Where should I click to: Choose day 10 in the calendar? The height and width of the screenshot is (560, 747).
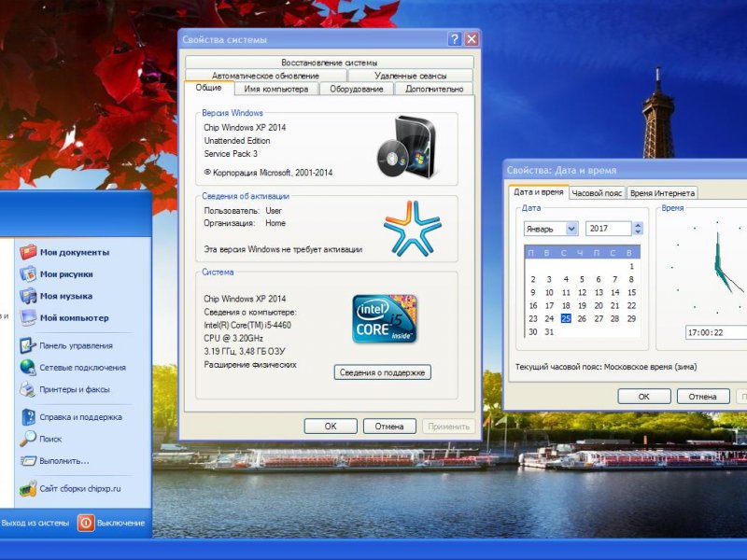549,292
